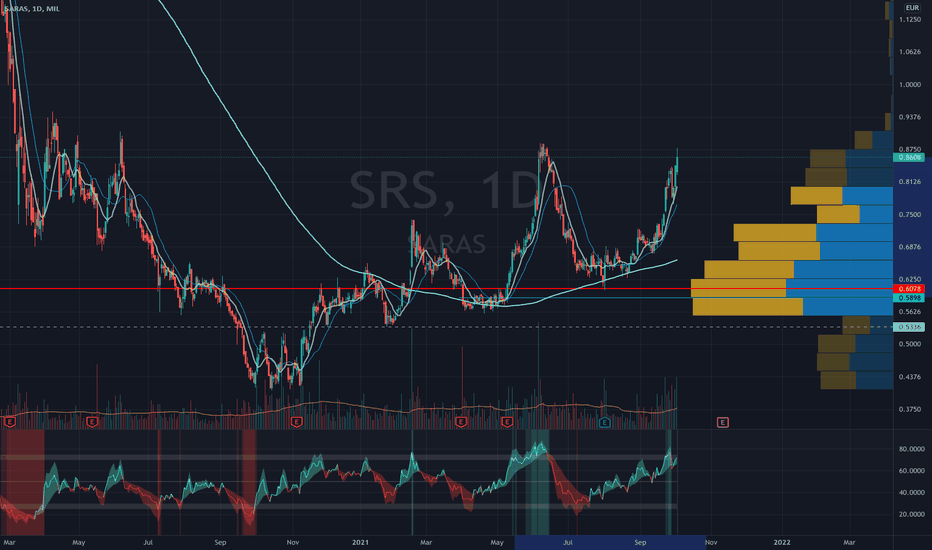The height and width of the screenshot is (550, 932).
Task: Click the 80.0000 indicator scale value
Action: 911,449
